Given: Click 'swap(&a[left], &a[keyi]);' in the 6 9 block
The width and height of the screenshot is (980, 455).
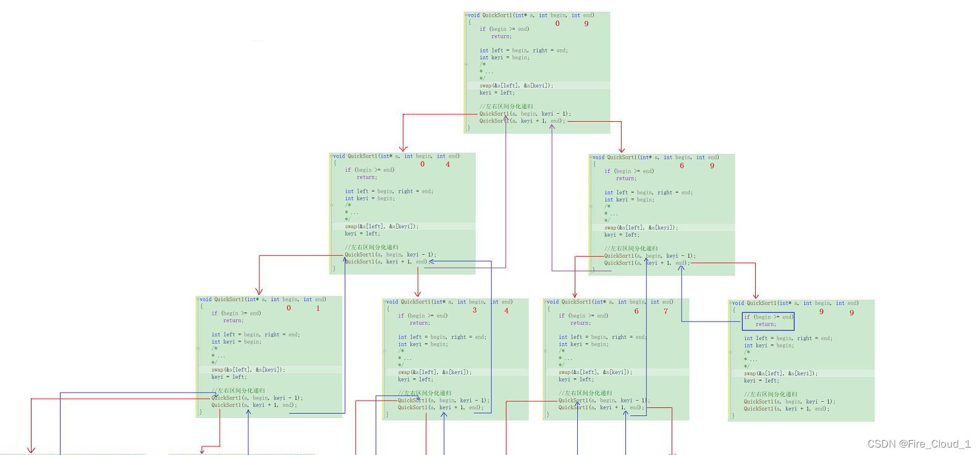Looking at the screenshot, I should 641,228.
